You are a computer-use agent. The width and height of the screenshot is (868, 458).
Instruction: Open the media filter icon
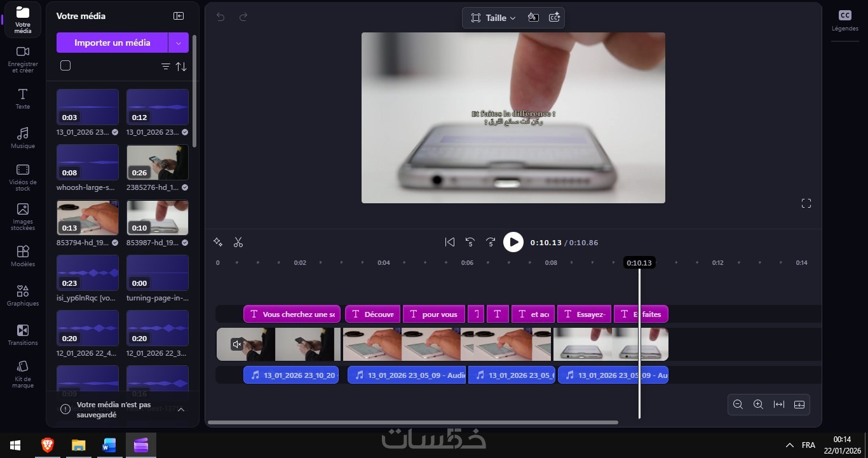166,66
